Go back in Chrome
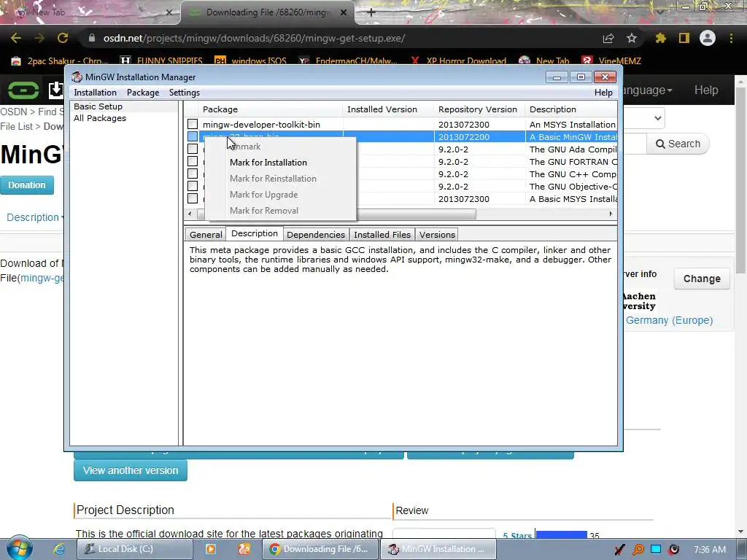747x560 pixels. tap(16, 38)
